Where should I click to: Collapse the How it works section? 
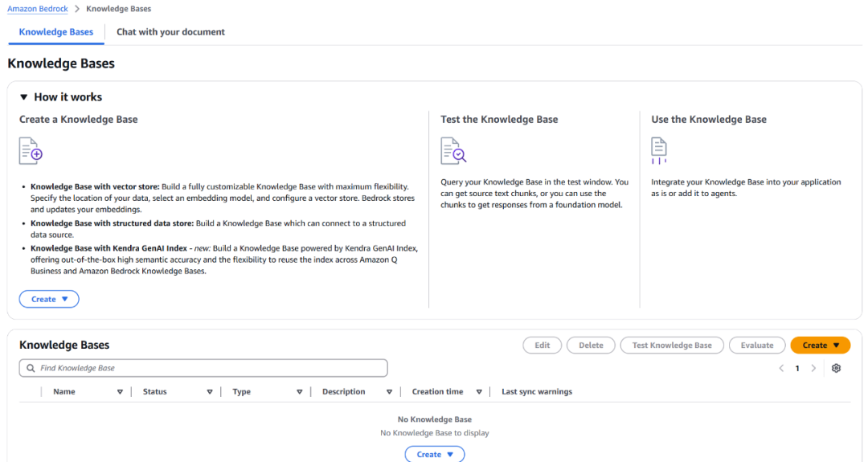(x=24, y=97)
